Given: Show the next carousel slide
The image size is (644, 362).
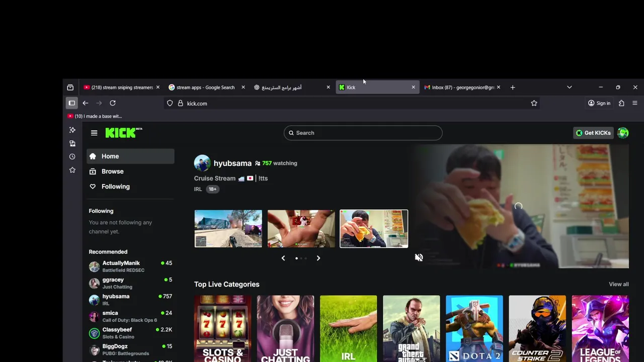Looking at the screenshot, I should (x=318, y=258).
